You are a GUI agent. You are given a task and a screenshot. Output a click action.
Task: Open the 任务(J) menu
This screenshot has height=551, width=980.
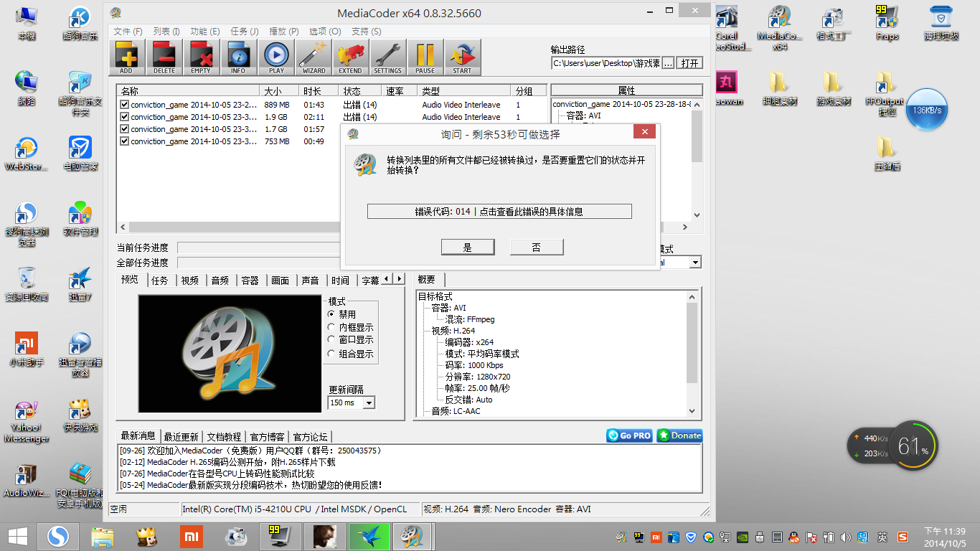click(x=245, y=32)
